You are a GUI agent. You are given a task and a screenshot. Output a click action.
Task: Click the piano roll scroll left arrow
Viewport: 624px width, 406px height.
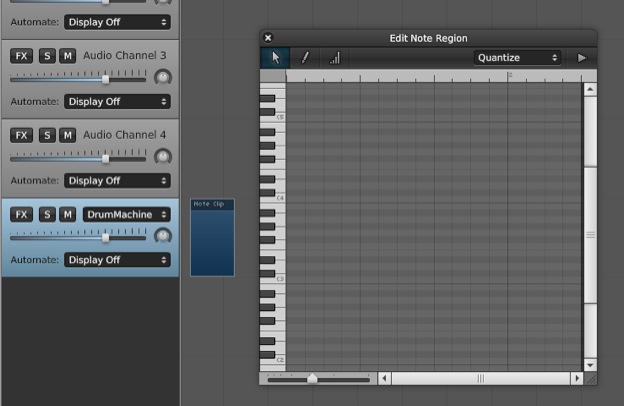(384, 378)
